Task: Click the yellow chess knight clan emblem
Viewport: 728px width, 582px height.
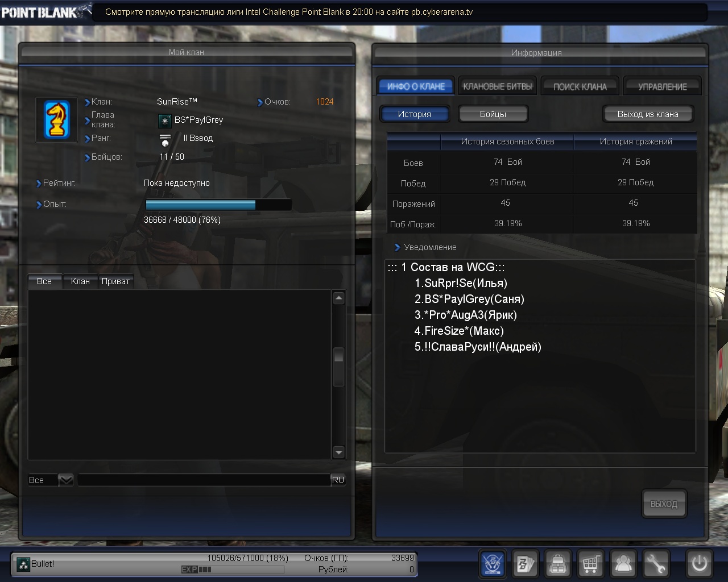Action: [x=57, y=120]
